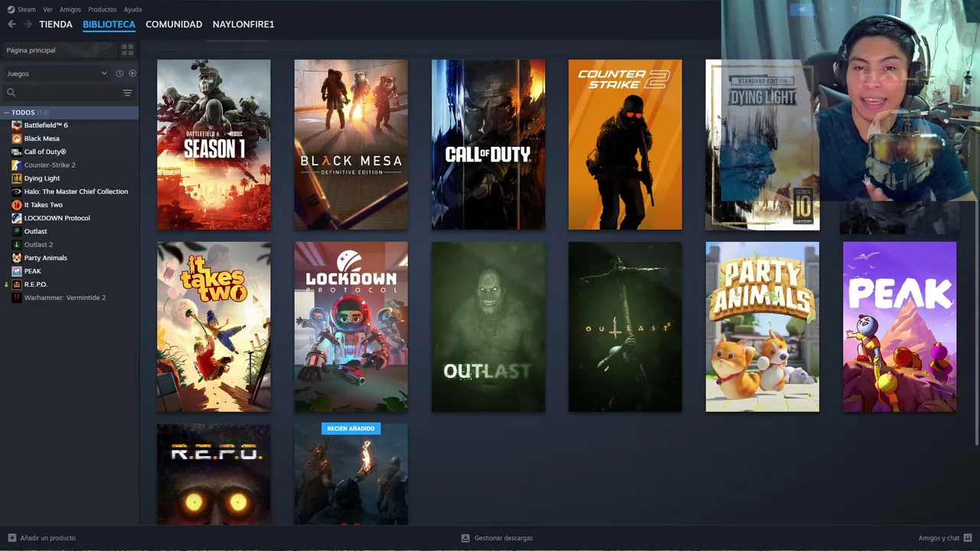Open Call of Duty cover art
980x551 pixels.
[x=488, y=145]
